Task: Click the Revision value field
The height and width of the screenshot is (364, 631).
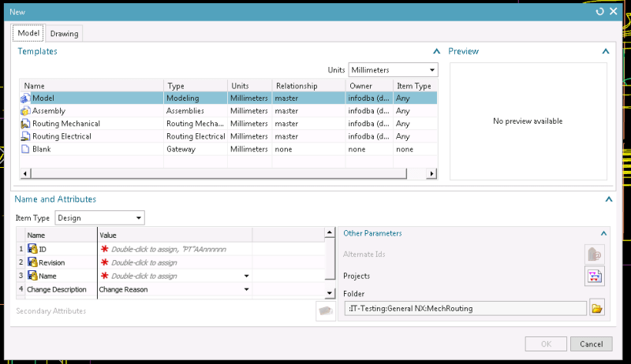Action: click(x=174, y=262)
